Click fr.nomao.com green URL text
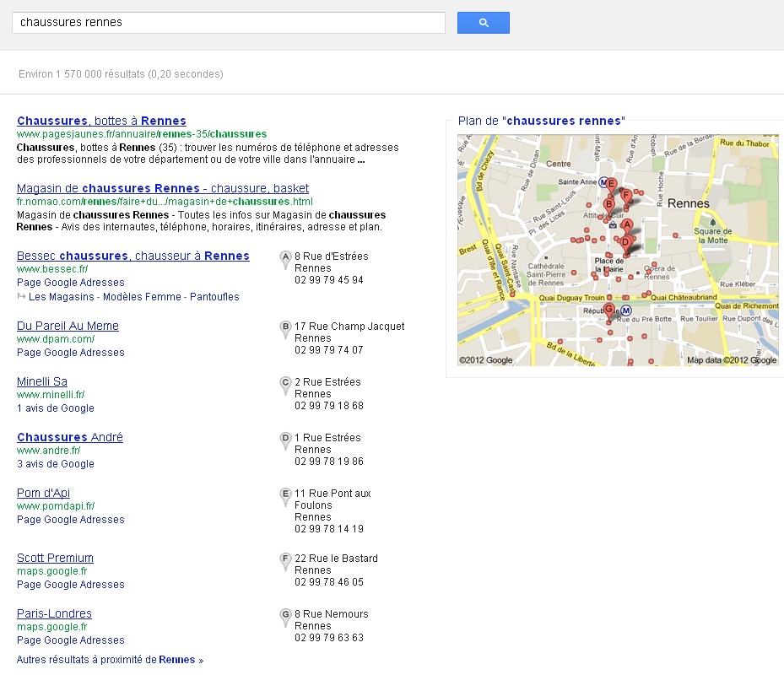 165,202
